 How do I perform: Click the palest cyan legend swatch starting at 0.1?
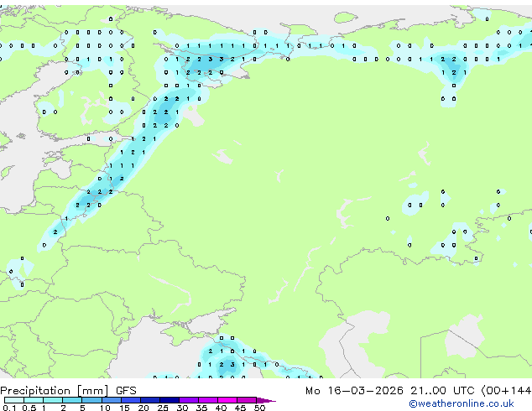[x=14, y=400]
